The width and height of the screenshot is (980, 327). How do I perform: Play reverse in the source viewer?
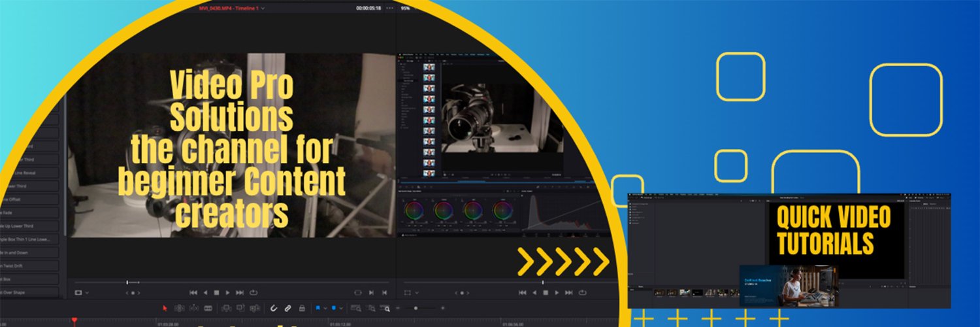point(205,292)
